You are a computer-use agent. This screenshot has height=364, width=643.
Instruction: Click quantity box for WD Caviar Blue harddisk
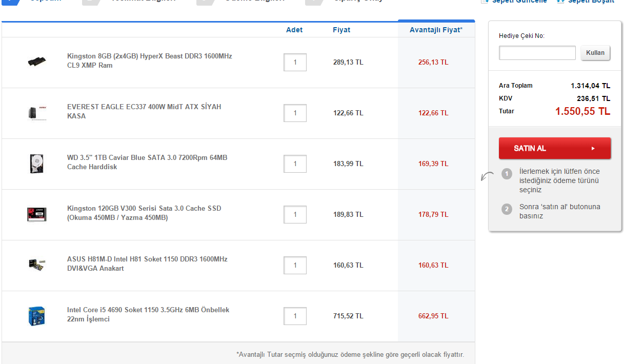(x=295, y=164)
